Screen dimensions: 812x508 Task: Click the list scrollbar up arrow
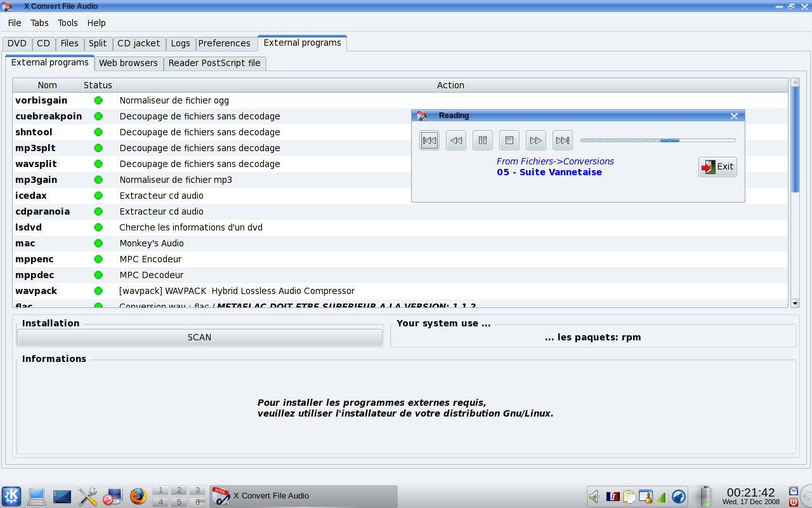click(x=796, y=82)
